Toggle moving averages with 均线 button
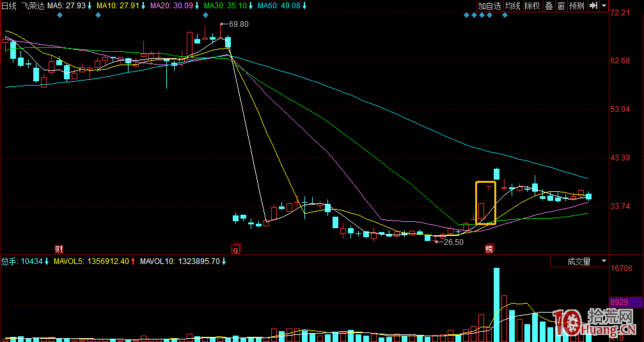Screen dimensions: 644x342 point(512,6)
